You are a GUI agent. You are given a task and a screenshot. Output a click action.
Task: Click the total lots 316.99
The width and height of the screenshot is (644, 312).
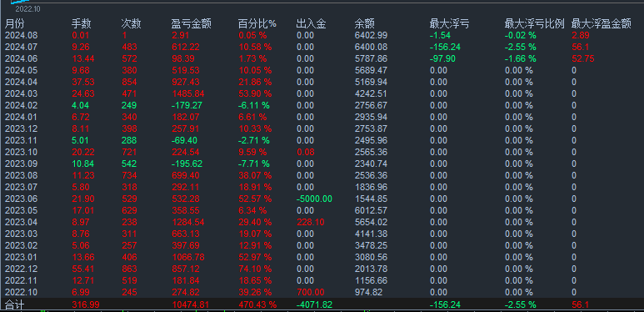coord(86,305)
